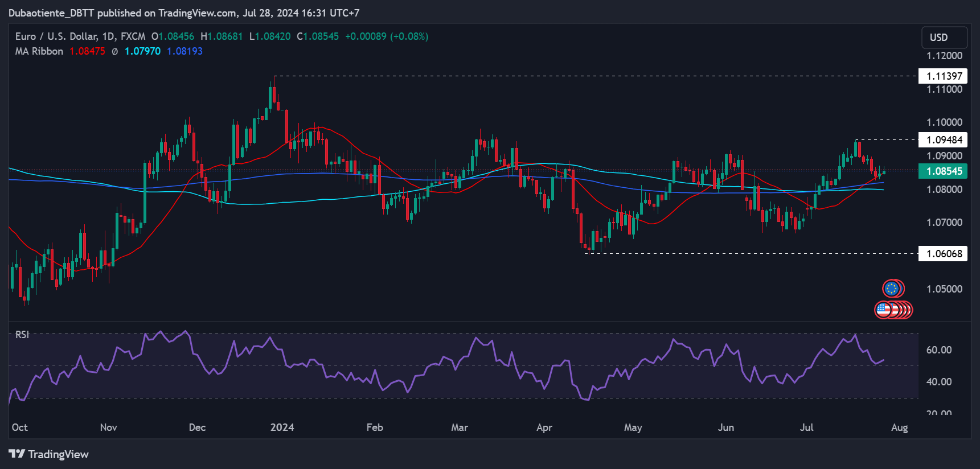This screenshot has height=469, width=980.
Task: Click the 1.08000 price axis label
Action: point(944,190)
